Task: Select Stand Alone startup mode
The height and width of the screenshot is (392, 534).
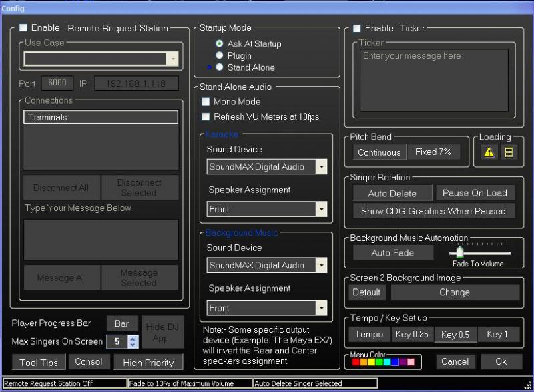Action: tap(220, 67)
